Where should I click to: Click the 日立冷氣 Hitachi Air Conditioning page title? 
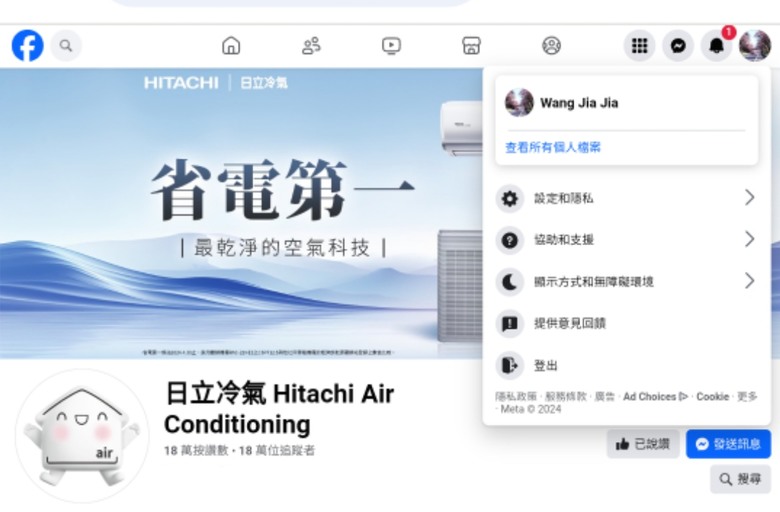pyautogui.click(x=279, y=409)
